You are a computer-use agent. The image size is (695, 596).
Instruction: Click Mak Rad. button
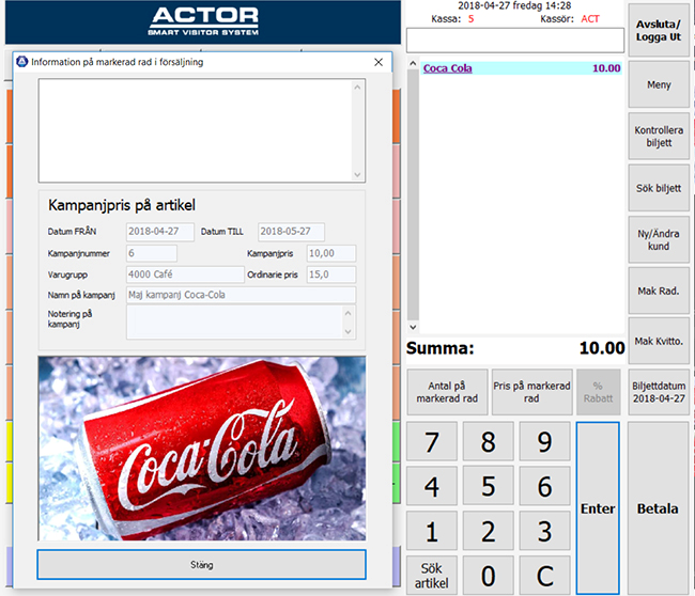click(658, 291)
